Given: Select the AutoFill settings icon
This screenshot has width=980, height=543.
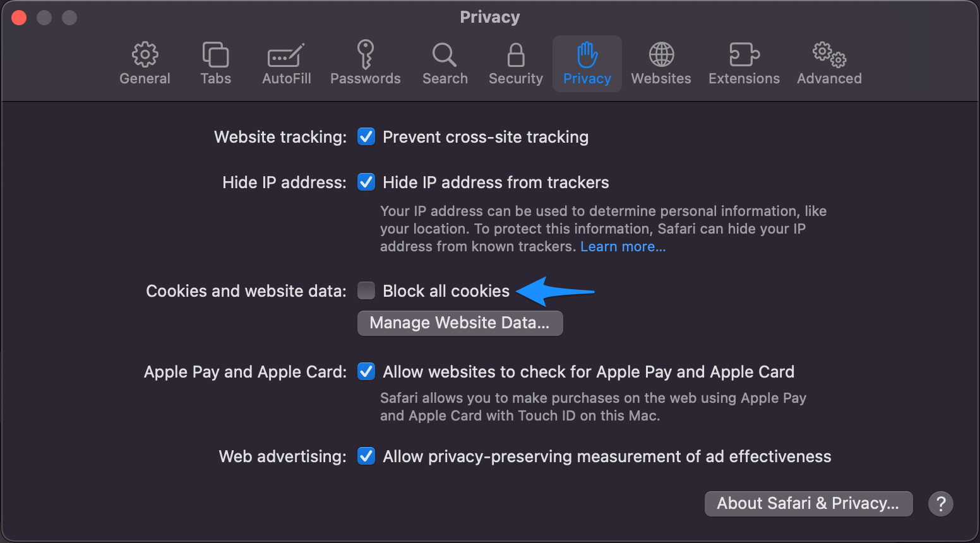Looking at the screenshot, I should click(286, 63).
